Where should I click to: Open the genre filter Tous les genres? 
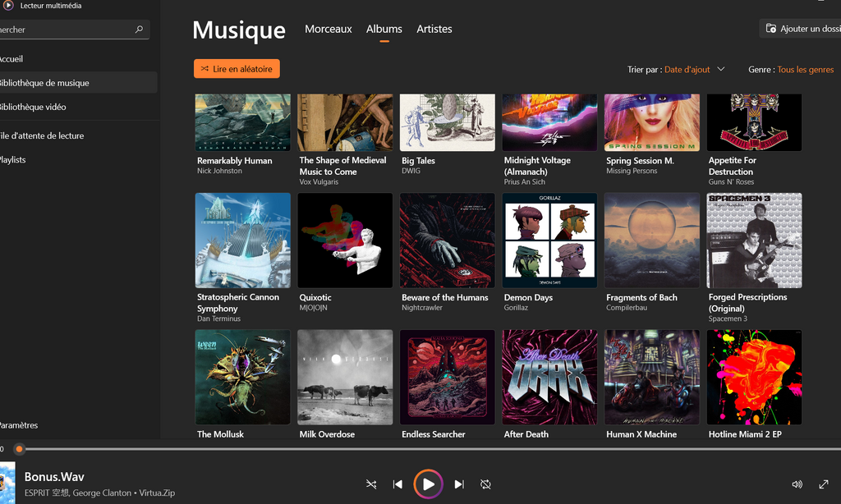(x=805, y=70)
